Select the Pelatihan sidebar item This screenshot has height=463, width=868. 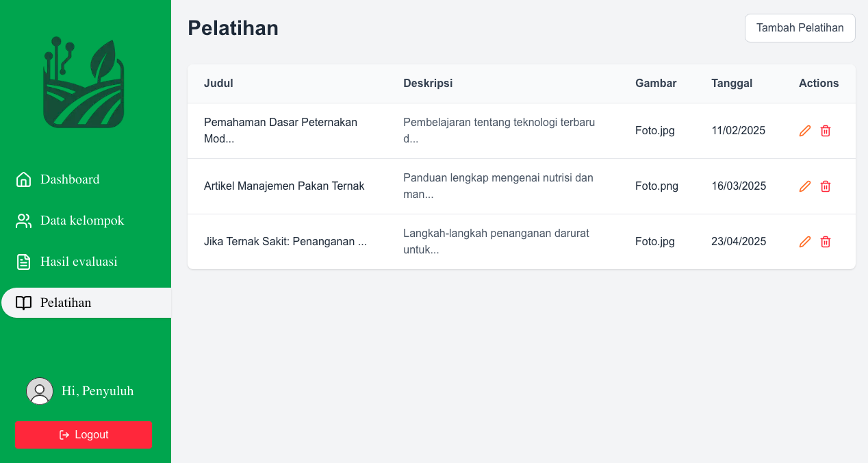(x=66, y=303)
